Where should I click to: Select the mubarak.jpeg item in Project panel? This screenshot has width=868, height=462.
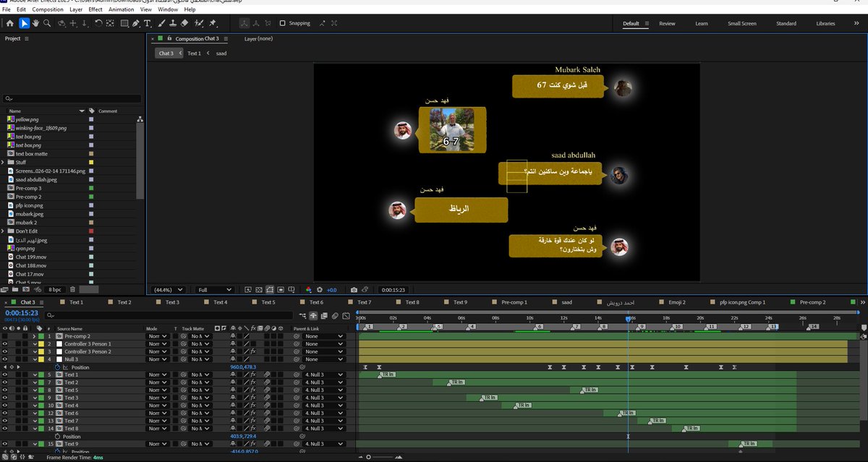pyautogui.click(x=30, y=214)
